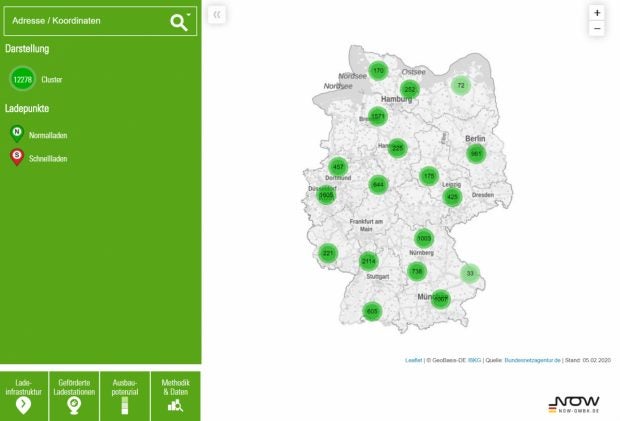Expand the light green 33 cluster

(470, 273)
